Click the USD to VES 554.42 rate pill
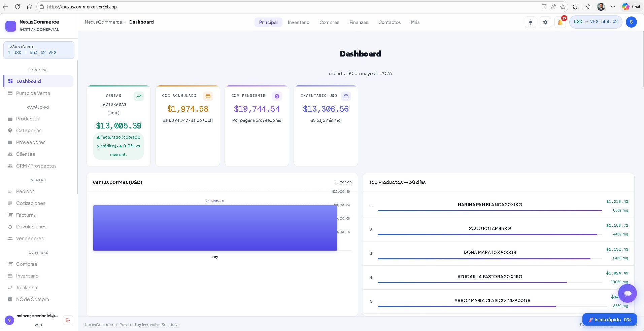 [x=596, y=22]
